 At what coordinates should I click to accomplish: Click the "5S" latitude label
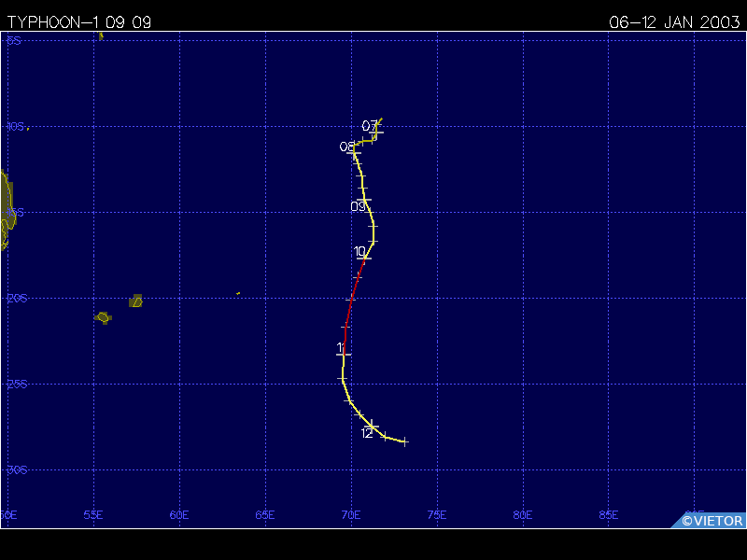pyautogui.click(x=14, y=40)
